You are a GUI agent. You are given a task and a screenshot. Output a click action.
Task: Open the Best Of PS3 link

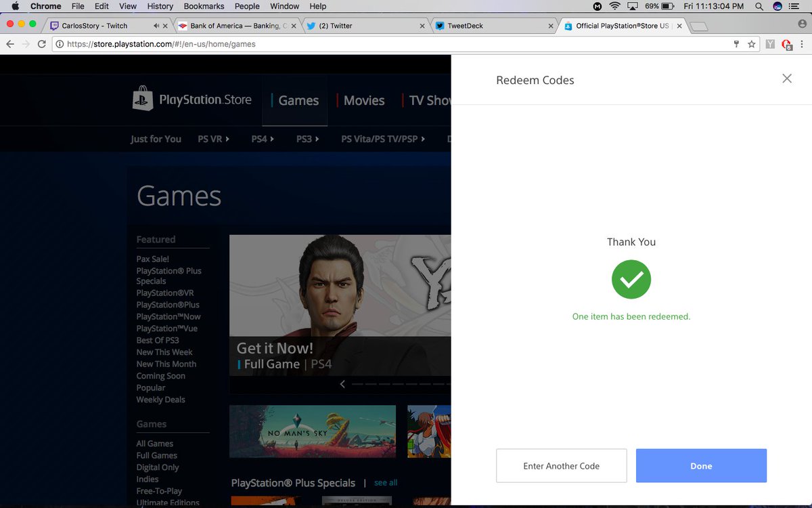tap(158, 340)
